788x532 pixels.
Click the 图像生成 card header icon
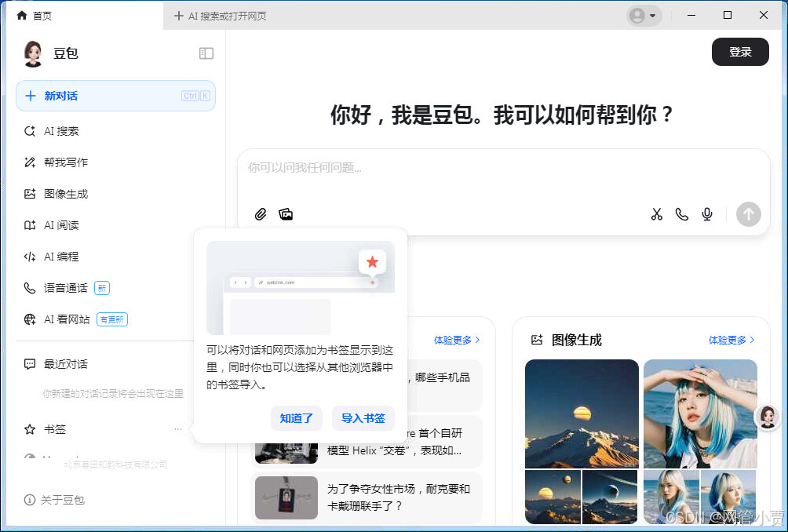click(537, 340)
